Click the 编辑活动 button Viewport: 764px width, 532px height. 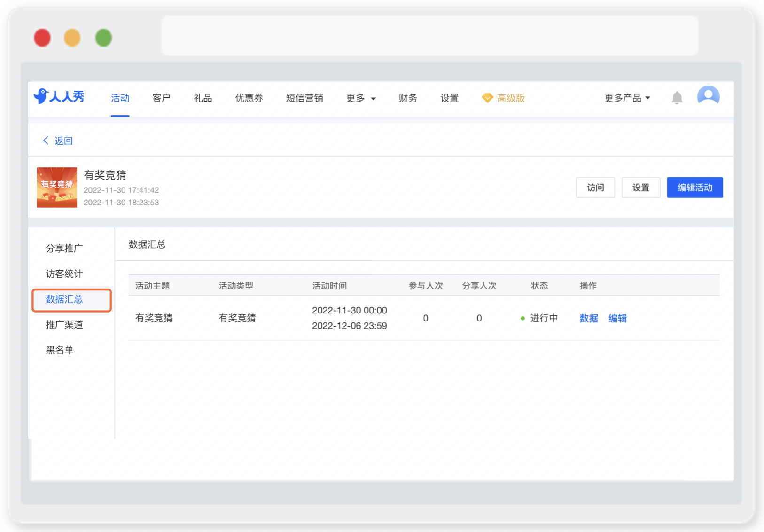point(695,188)
